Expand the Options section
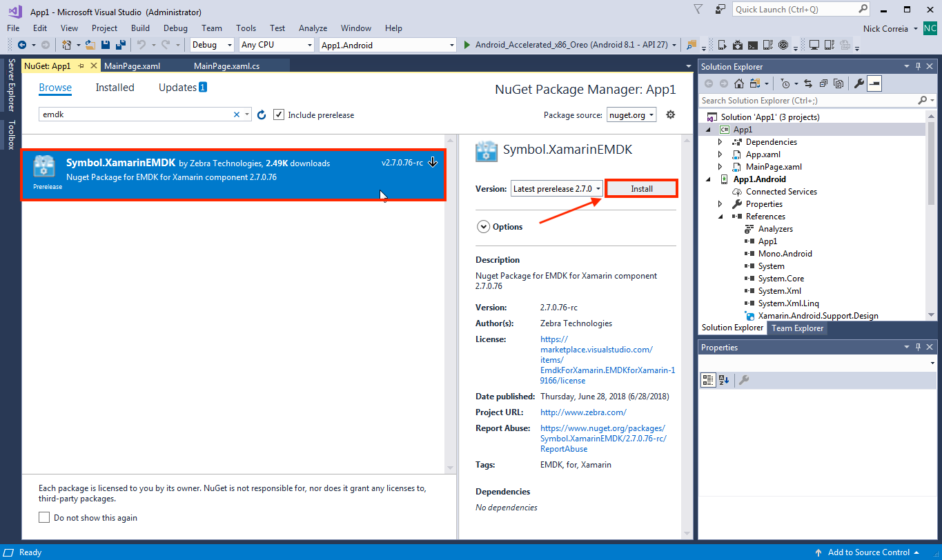 (x=482, y=226)
